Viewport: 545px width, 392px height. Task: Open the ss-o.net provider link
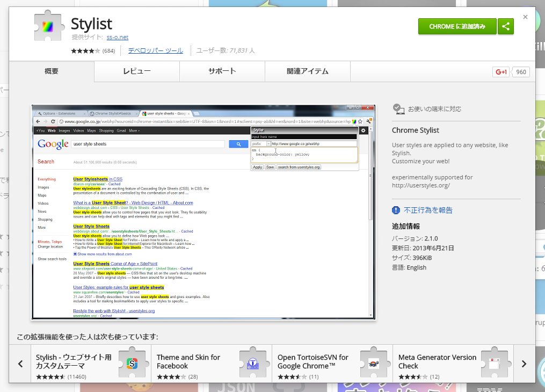click(x=118, y=37)
